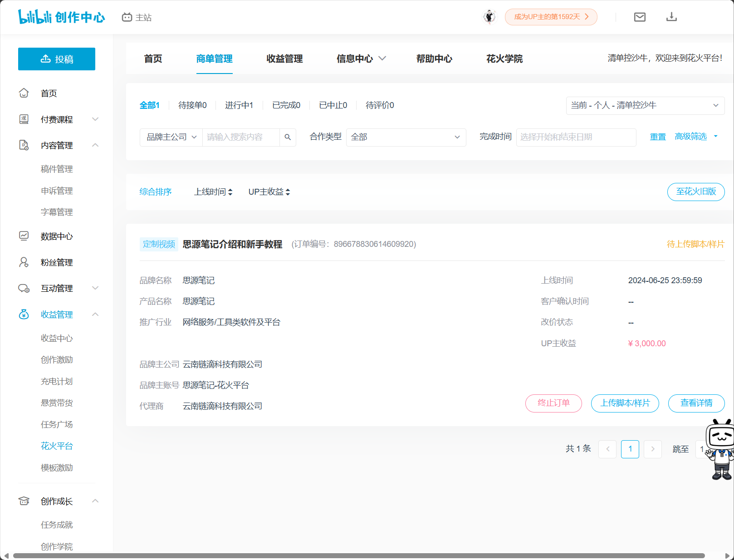Click the bilibili TV mascot helper
This screenshot has height=560, width=734.
(x=721, y=449)
